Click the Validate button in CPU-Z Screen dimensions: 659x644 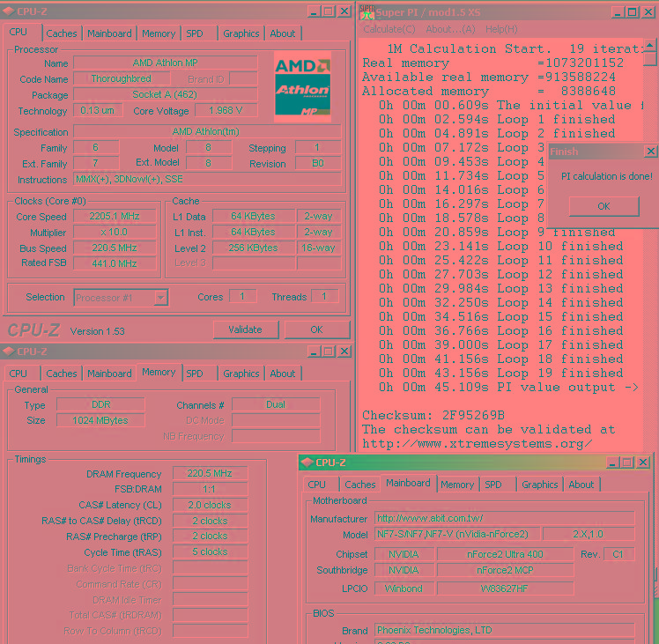[x=246, y=329]
